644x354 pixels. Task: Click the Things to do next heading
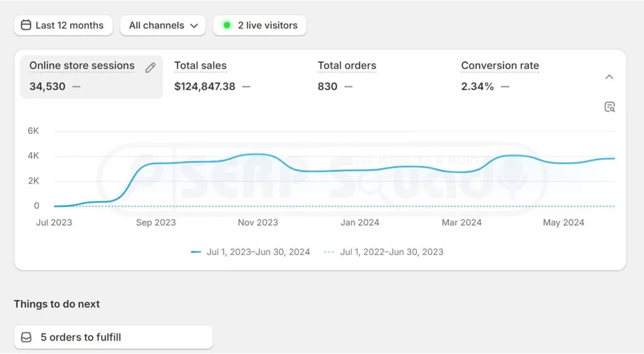click(x=57, y=304)
